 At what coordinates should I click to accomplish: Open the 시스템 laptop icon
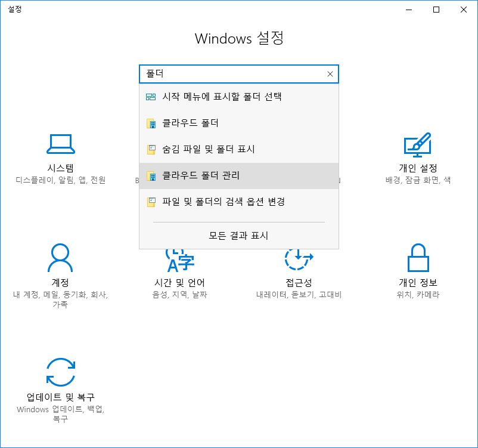tap(61, 144)
